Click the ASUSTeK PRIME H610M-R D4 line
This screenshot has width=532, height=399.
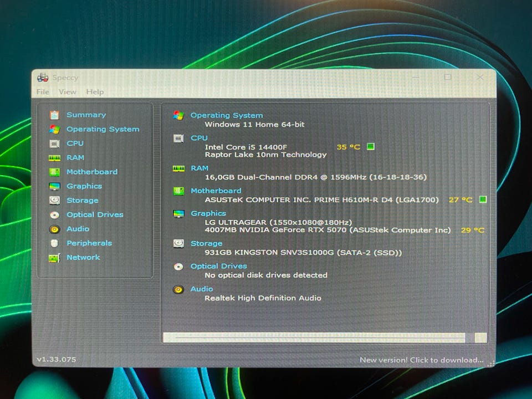tap(321, 200)
